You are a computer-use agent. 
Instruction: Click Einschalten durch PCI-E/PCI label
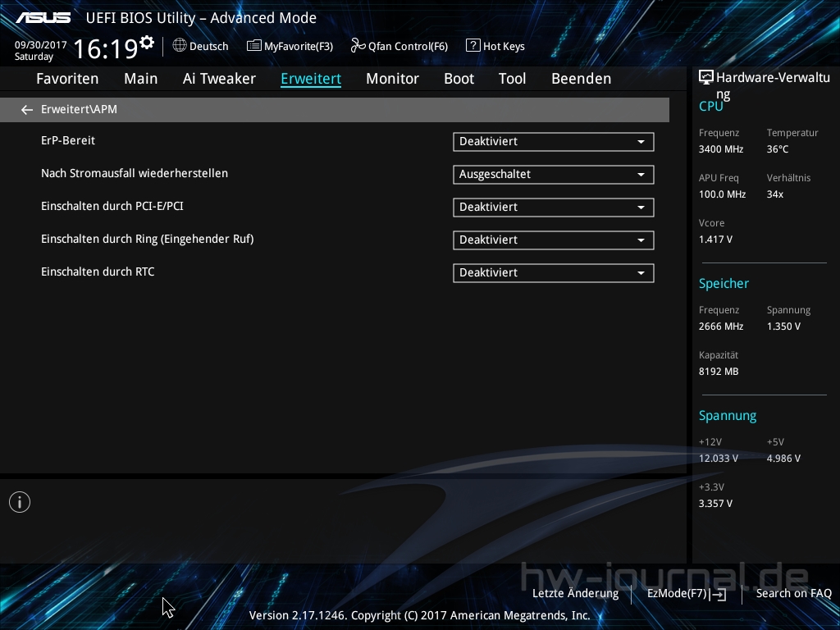pos(112,206)
